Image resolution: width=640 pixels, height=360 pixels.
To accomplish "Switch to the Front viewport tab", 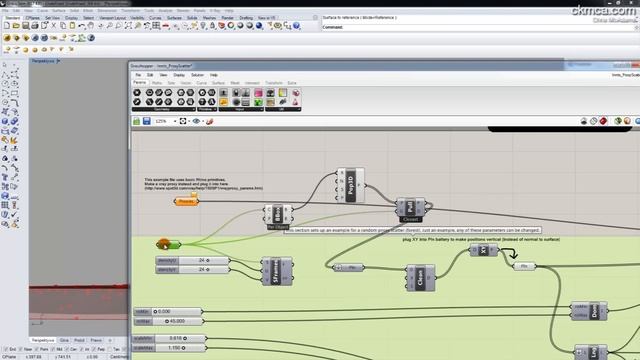I will click(x=79, y=340).
